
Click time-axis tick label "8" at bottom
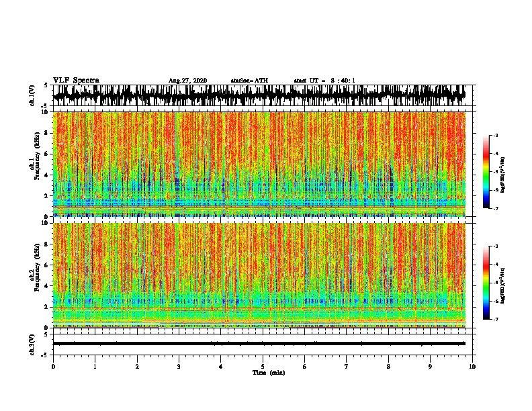click(x=388, y=367)
